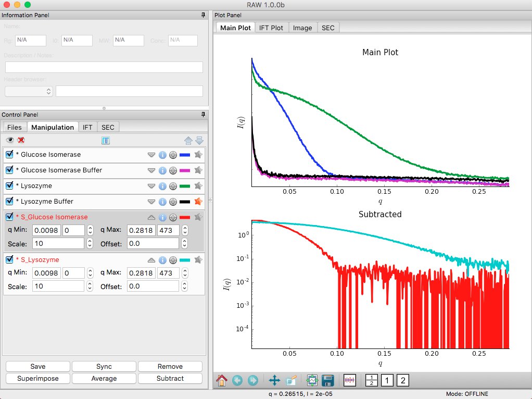Image resolution: width=532 pixels, height=399 pixels.
Task: Click blue color swatch for Glucose Isomerase
Action: pyautogui.click(x=185, y=155)
